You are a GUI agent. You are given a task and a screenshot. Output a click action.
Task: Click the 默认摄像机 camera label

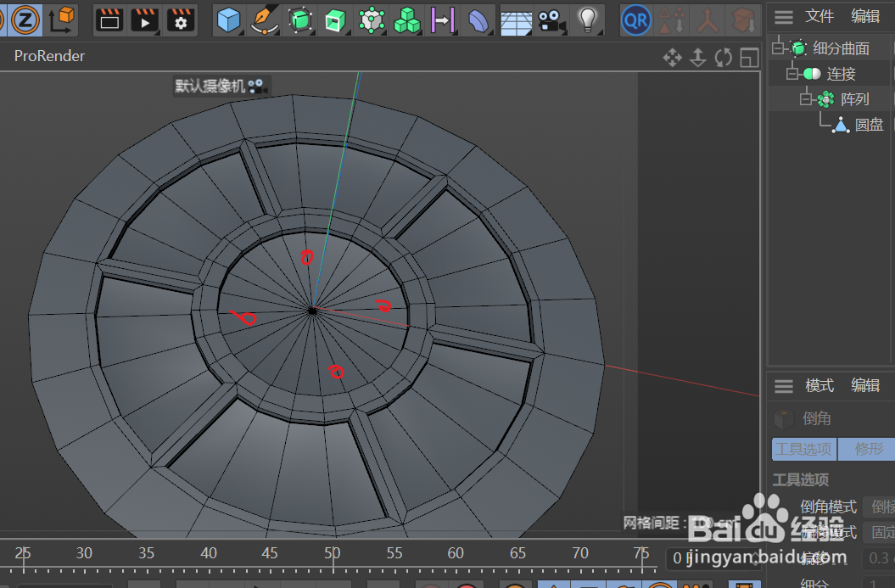(220, 87)
